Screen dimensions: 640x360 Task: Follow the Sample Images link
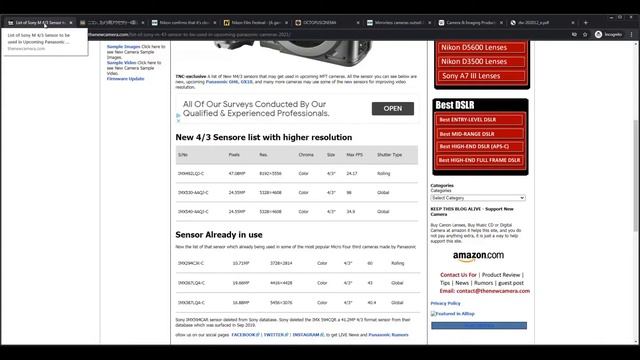click(x=123, y=47)
